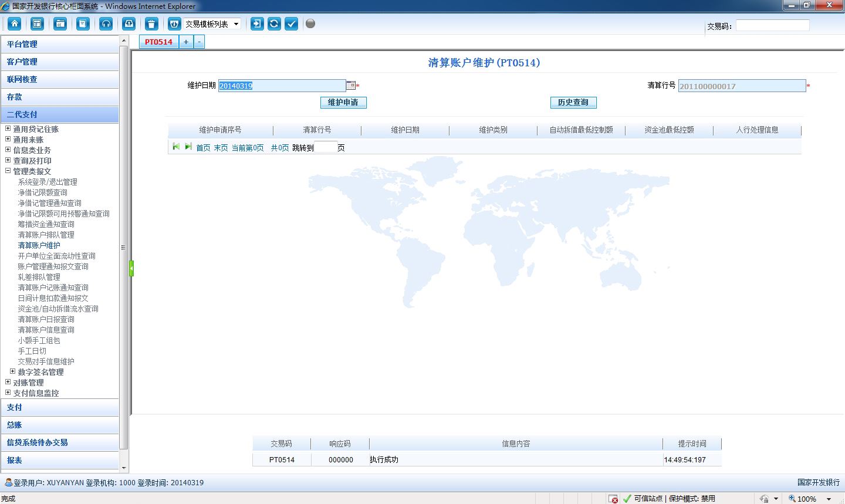Open the 二代支付 menu section
This screenshot has width=845, height=504.
(59, 114)
